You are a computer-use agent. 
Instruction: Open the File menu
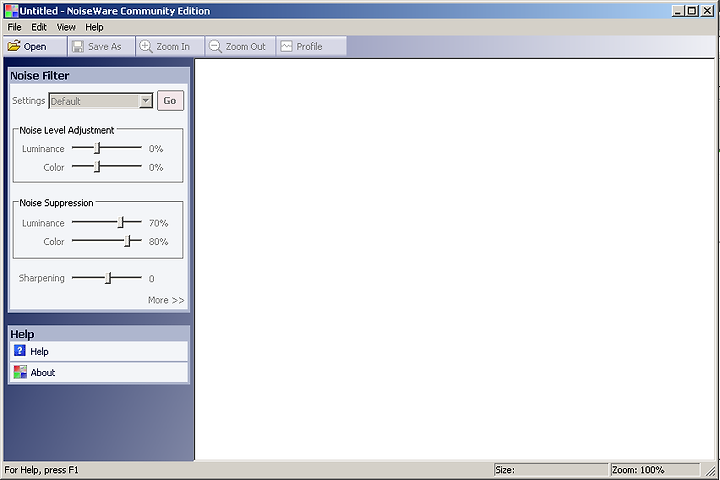pos(14,27)
